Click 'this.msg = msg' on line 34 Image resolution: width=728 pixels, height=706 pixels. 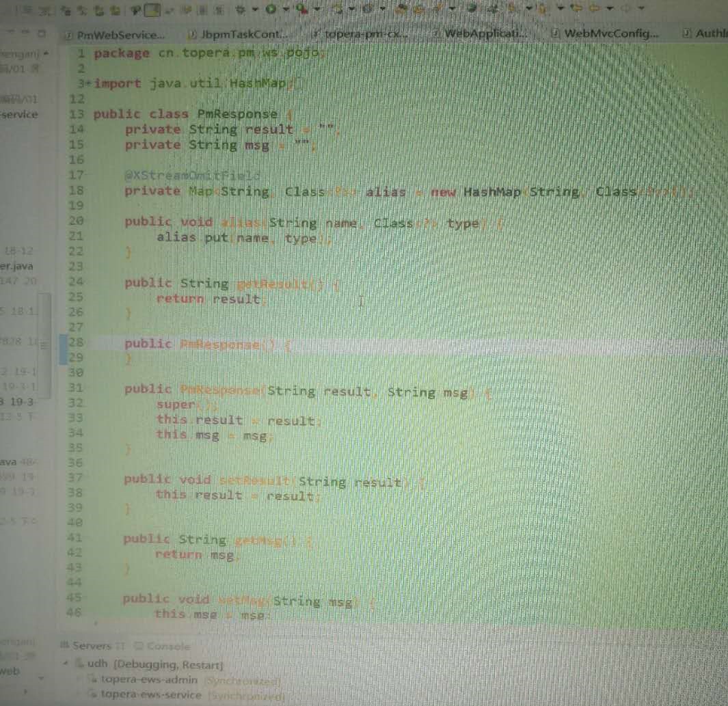point(212,435)
